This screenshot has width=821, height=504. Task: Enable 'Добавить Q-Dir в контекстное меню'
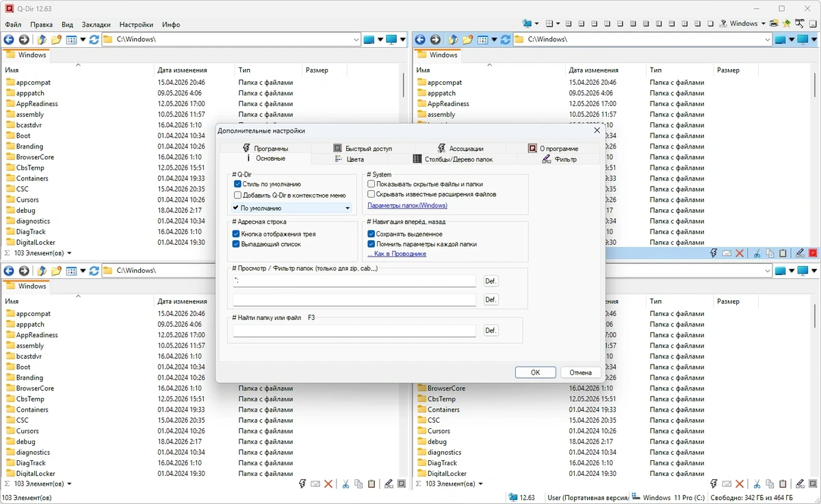click(x=237, y=195)
